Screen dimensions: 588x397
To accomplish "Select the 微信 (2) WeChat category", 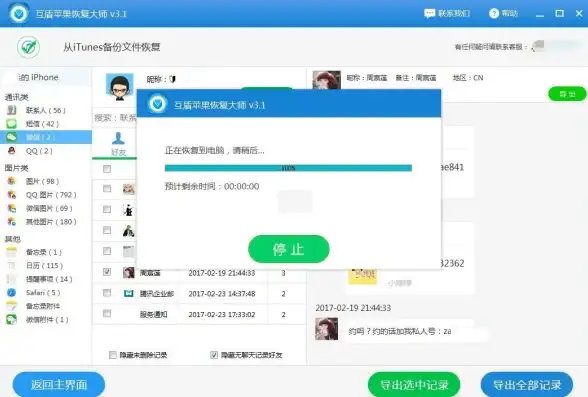I will 46,137.
